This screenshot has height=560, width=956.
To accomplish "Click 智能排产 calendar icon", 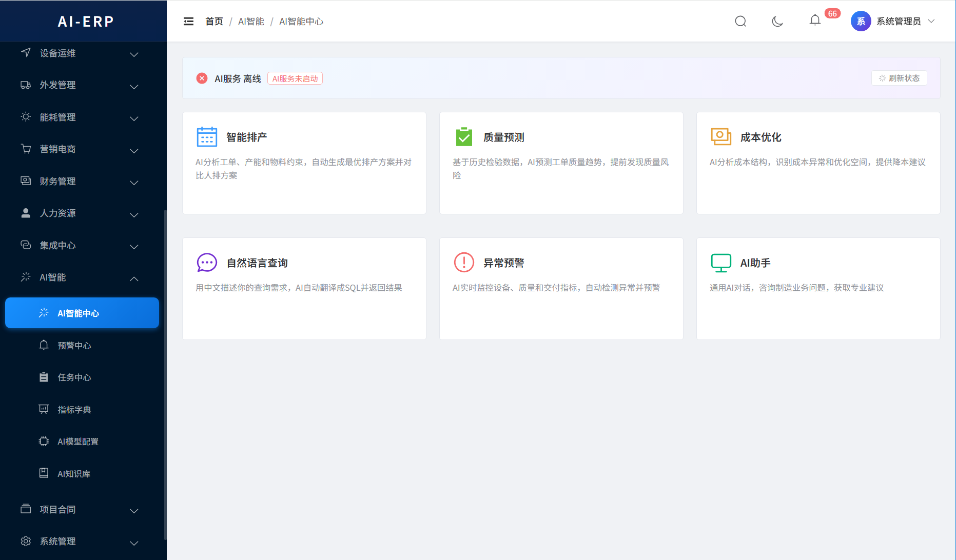I will [x=207, y=137].
